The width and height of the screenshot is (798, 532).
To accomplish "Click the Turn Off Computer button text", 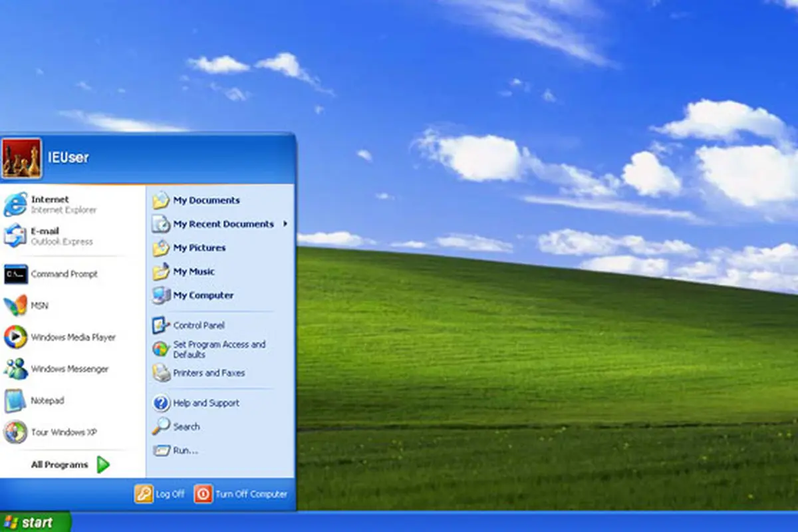I will [x=251, y=494].
